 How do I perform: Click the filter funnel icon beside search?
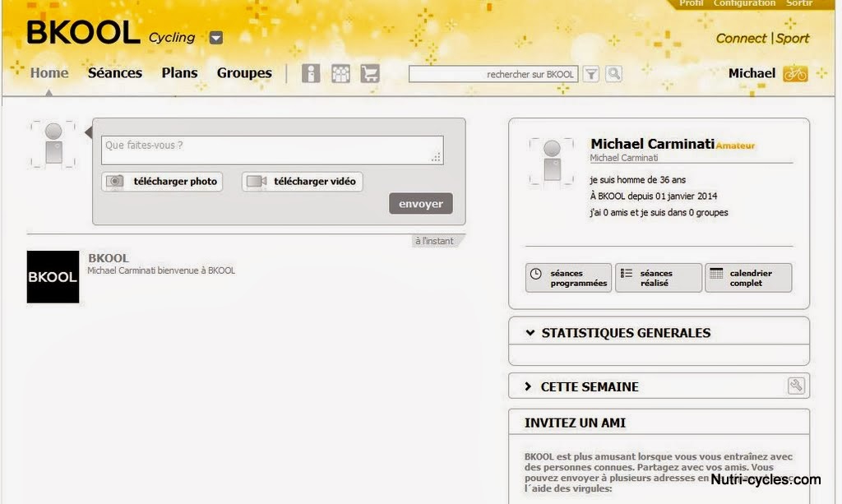pos(591,73)
